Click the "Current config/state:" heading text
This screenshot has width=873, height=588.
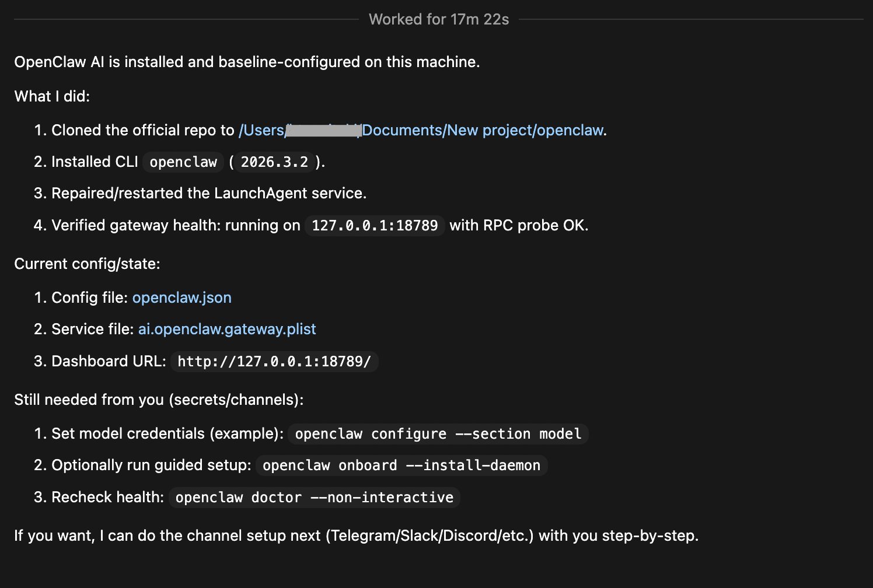tap(87, 264)
